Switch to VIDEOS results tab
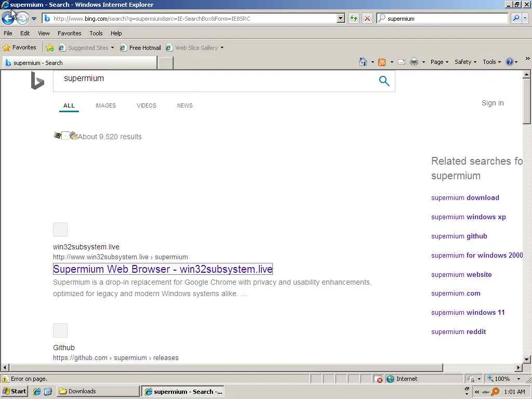 [x=146, y=105]
